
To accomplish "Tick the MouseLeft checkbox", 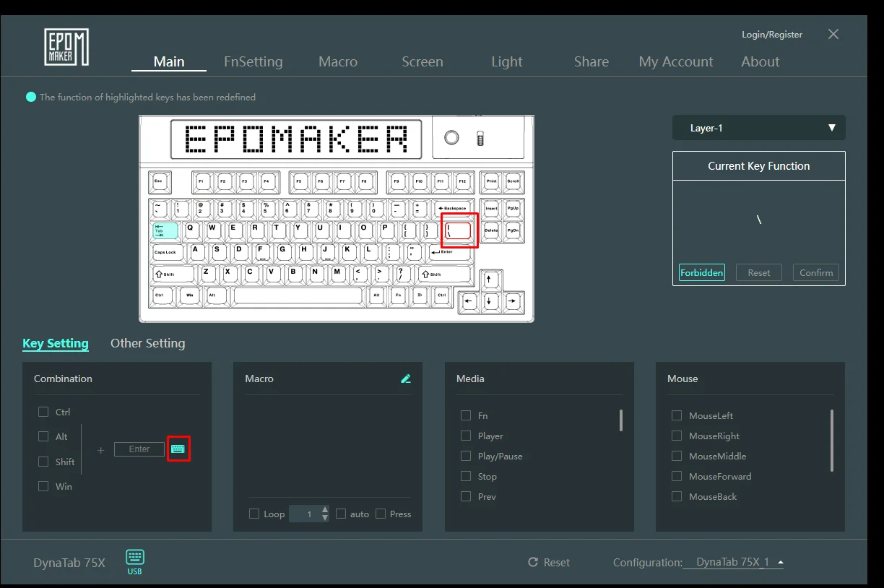I will [677, 415].
